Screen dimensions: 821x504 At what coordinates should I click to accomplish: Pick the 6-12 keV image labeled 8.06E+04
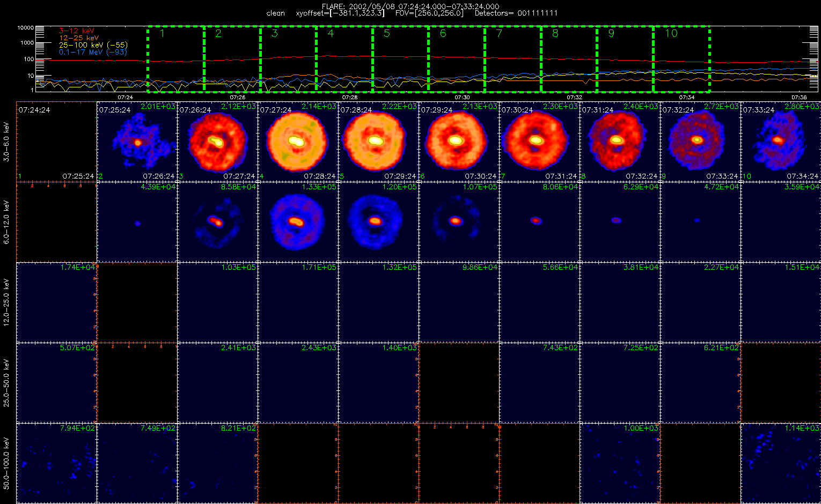539,221
